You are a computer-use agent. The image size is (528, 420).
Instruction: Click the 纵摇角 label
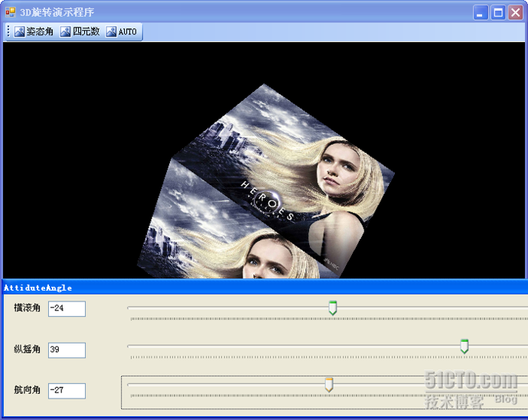pos(27,350)
